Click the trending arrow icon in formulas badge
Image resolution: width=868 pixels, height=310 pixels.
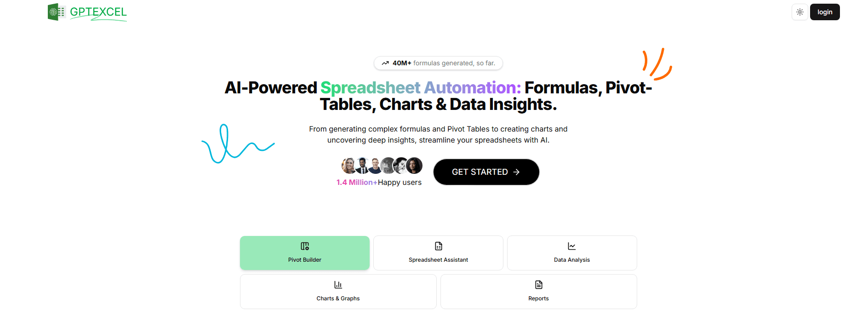click(385, 63)
